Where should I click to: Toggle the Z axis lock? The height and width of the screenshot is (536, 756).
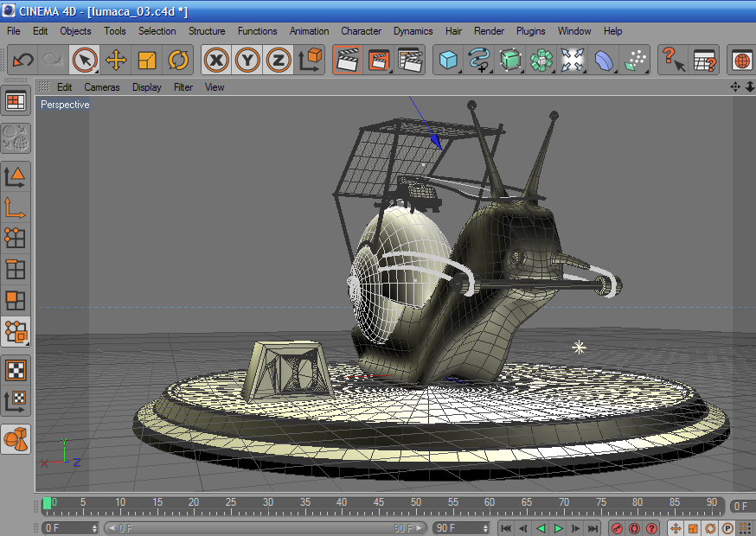coord(278,60)
